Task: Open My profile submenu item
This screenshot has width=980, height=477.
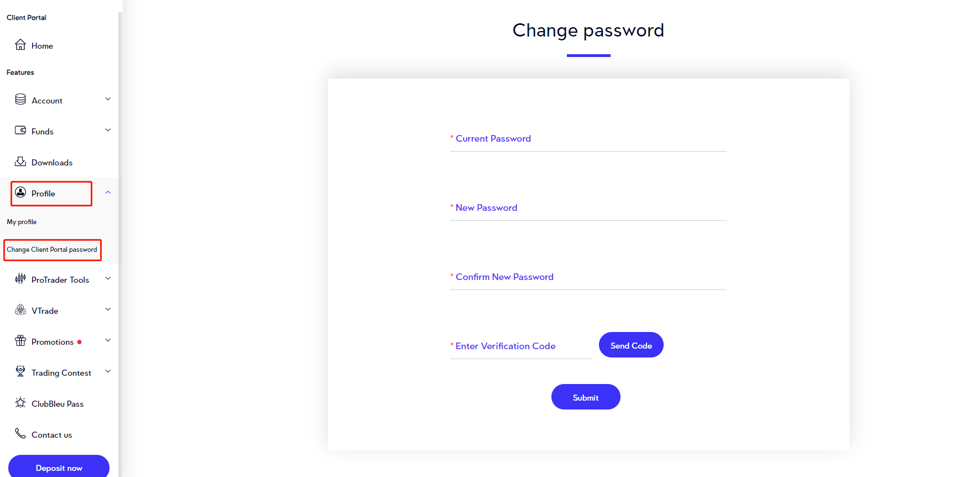Action: pos(22,222)
